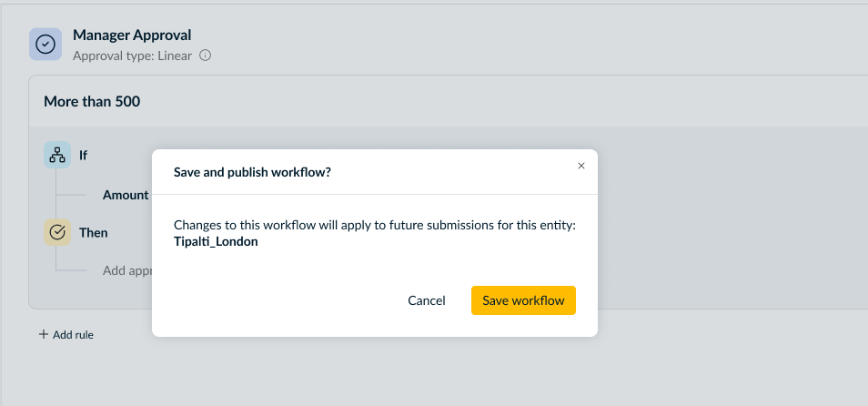Image resolution: width=868 pixels, height=406 pixels.
Task: Select the Manager Approval heading
Action: (x=132, y=36)
